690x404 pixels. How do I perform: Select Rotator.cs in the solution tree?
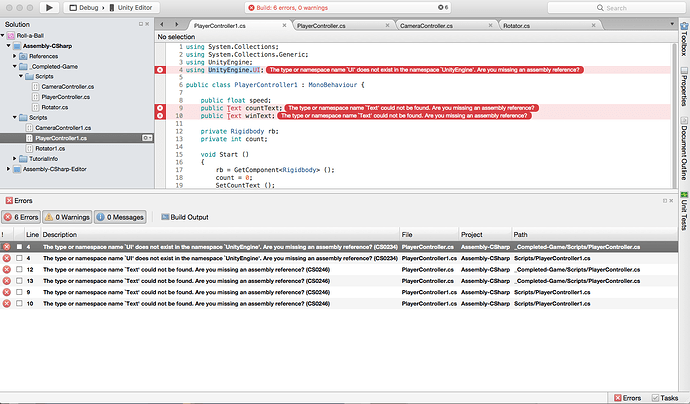(55, 107)
